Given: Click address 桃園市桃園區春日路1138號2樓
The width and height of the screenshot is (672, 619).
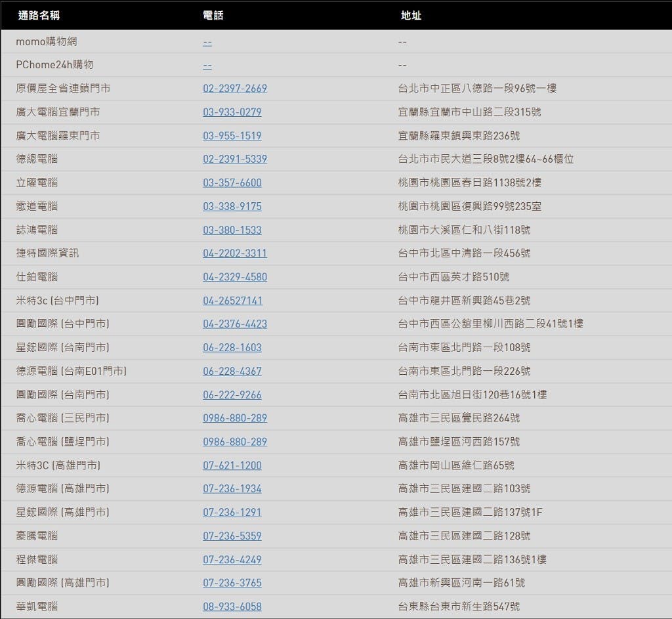Looking at the screenshot, I should (x=470, y=182).
